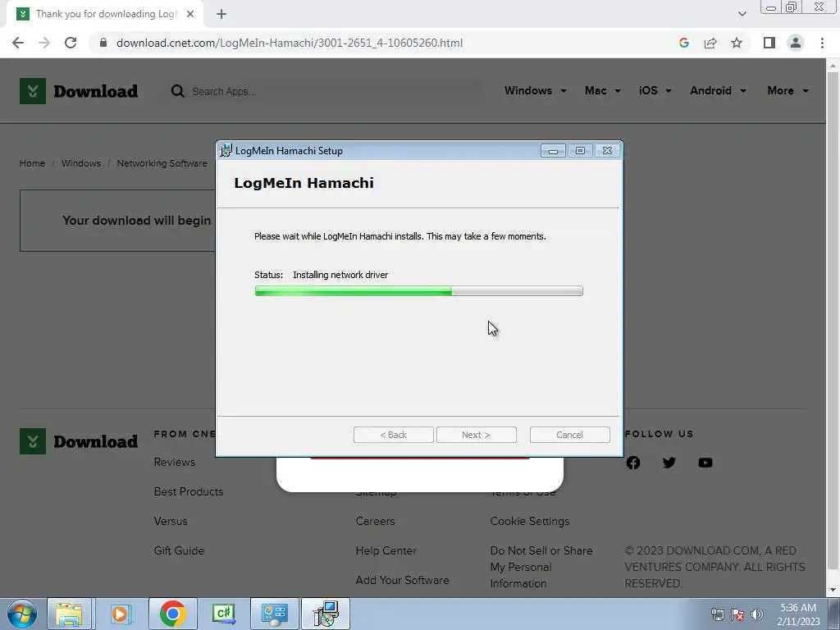Expand the Android dropdown menu
The image size is (840, 630).
click(x=718, y=90)
